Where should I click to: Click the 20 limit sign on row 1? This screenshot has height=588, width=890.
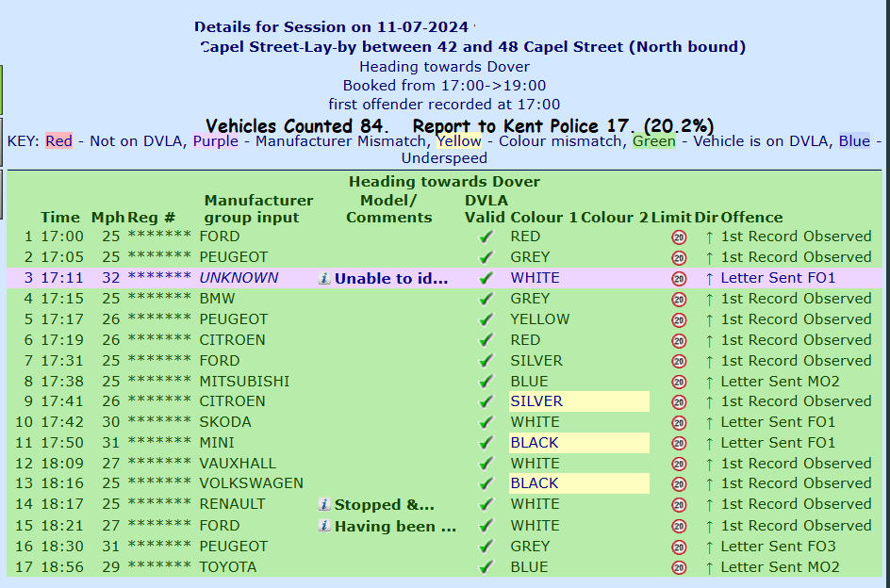[679, 237]
